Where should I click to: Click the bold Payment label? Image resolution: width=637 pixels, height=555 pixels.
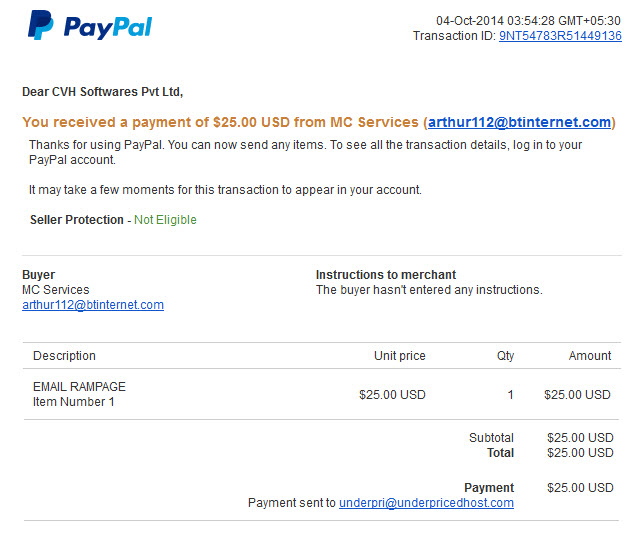[489, 488]
